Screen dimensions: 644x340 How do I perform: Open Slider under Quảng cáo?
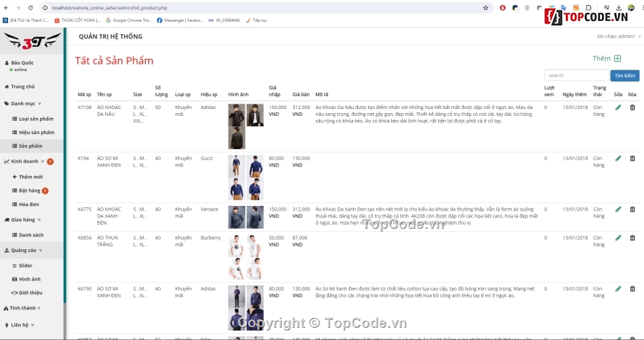click(x=22, y=265)
